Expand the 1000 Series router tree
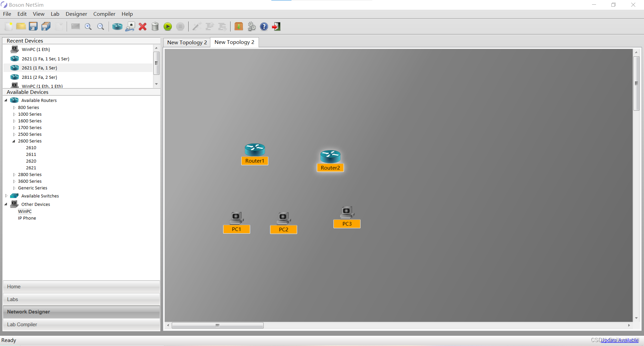The width and height of the screenshot is (644, 346). tap(14, 114)
